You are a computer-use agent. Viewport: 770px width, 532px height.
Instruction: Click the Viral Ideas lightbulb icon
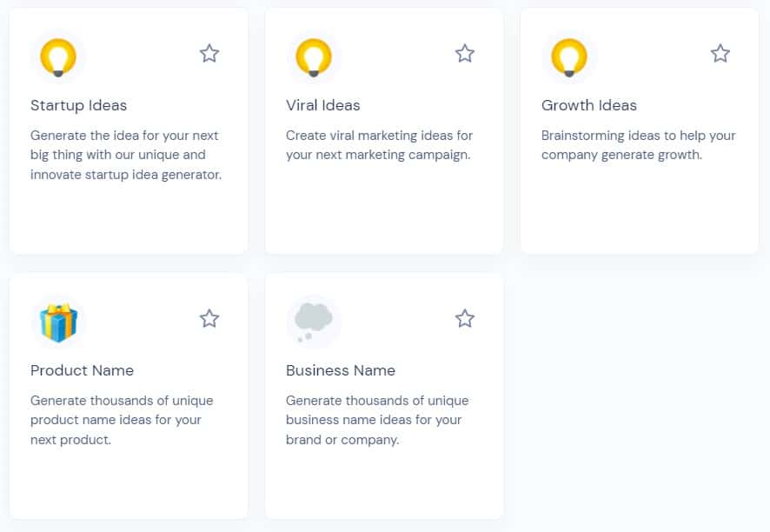coord(314,58)
